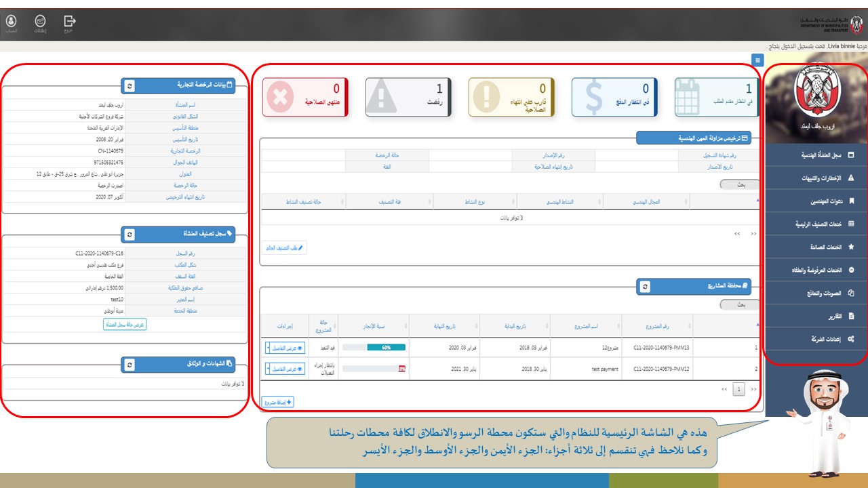Click the Add Project button
The height and width of the screenshot is (488, 868).
point(277,402)
